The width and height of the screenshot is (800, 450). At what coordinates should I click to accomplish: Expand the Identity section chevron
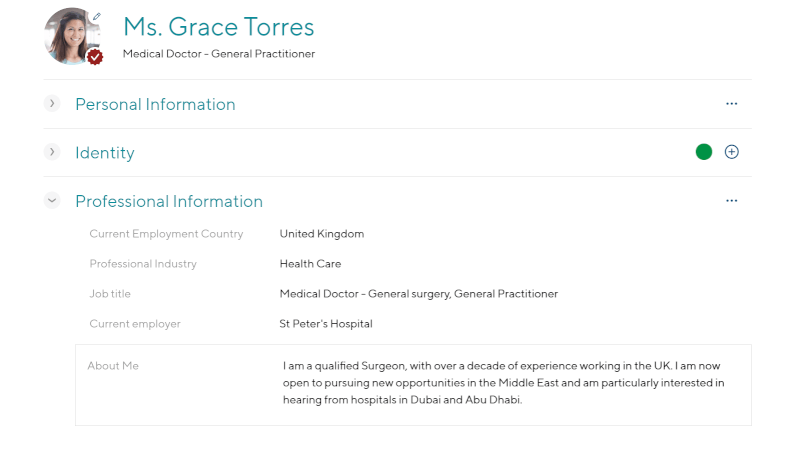tap(52, 152)
